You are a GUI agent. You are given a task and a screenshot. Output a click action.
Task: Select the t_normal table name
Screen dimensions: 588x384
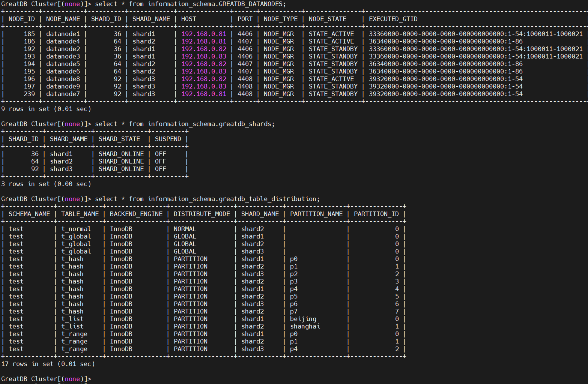pyautogui.click(x=76, y=229)
